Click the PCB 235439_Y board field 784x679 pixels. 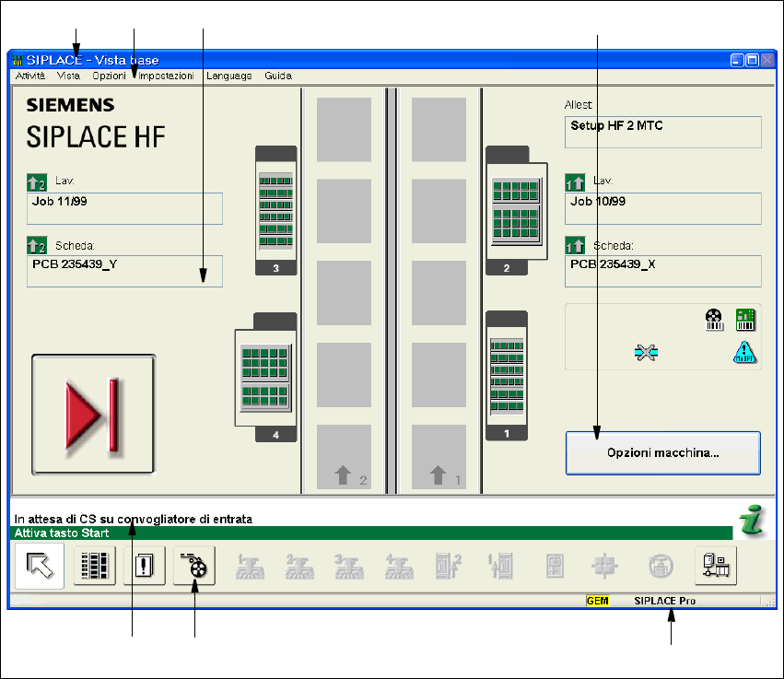[x=124, y=271]
